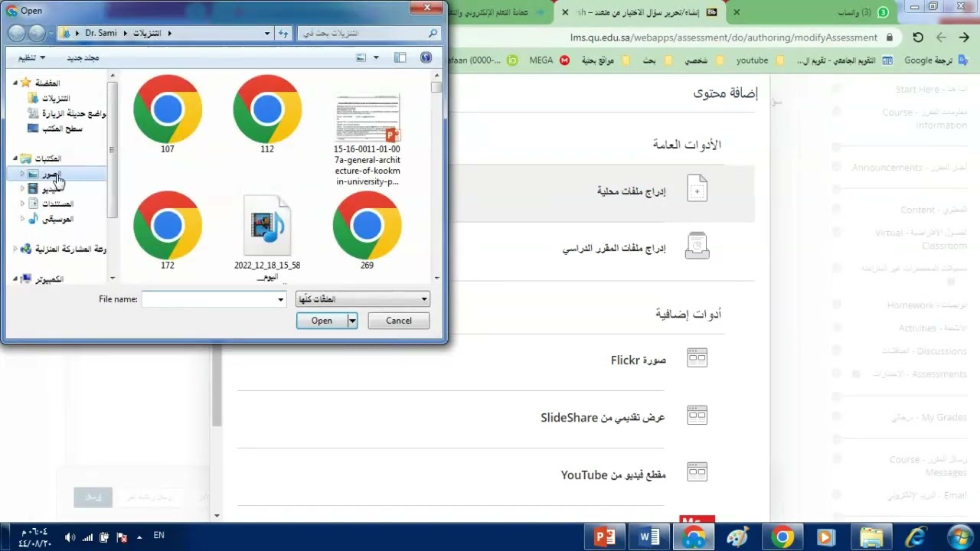980x551 pixels.
Task: Select the Chrome file named 112
Action: point(267,113)
